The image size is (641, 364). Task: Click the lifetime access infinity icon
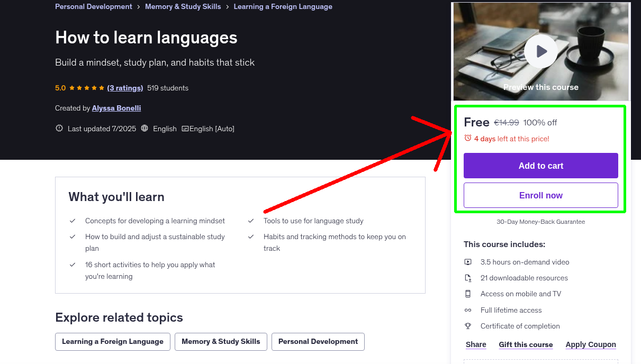468,310
